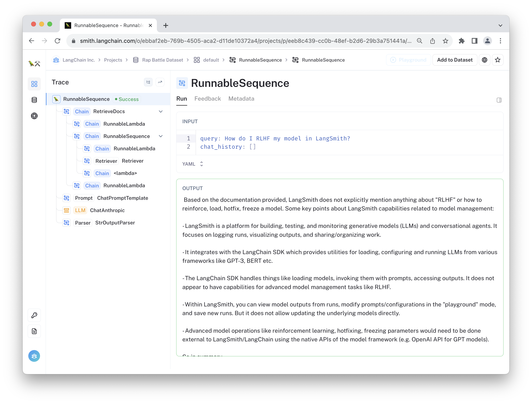Screen dimensions: 532x404
Task: Click the Playground button
Action: click(408, 60)
